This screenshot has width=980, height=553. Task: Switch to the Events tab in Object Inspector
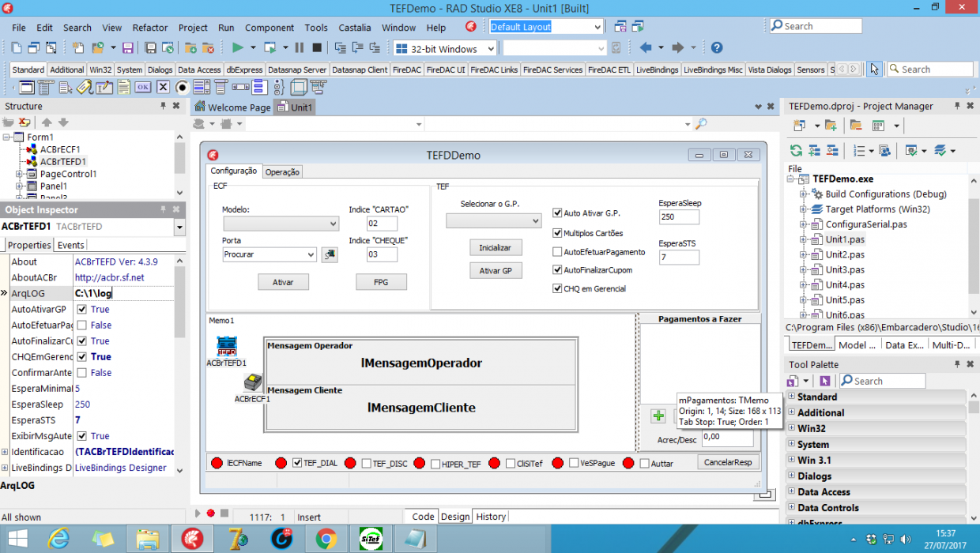click(71, 245)
